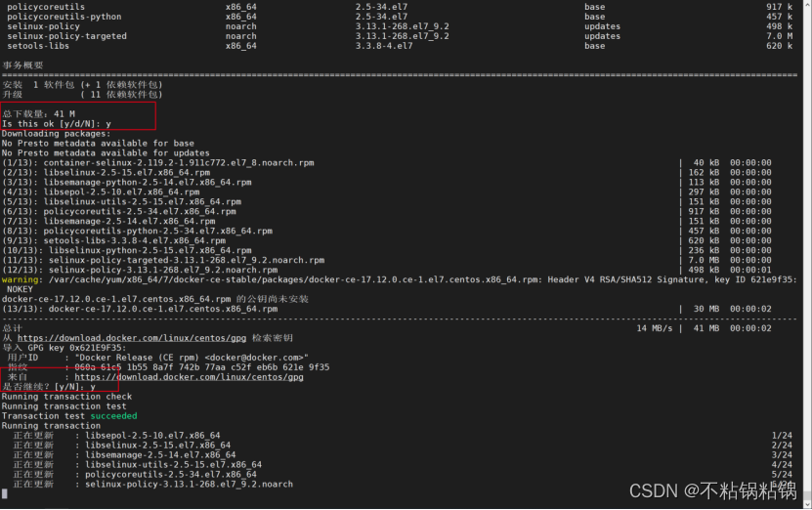The height and width of the screenshot is (510, 812).
Task: Click '(3/13): libsemanage-python' rpm line
Action: pyautogui.click(x=127, y=183)
